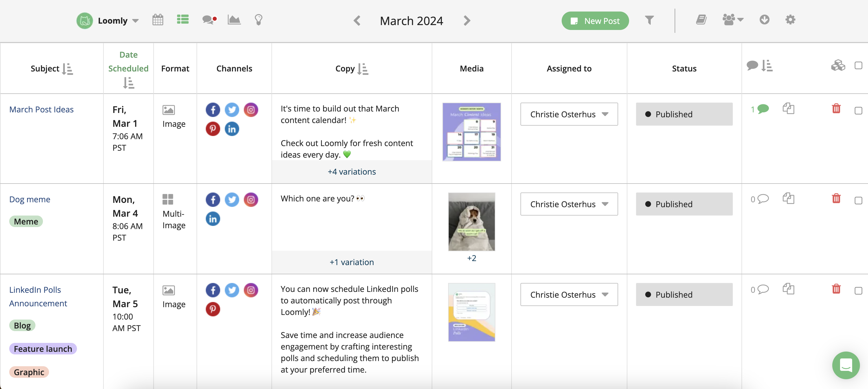Image resolution: width=868 pixels, height=389 pixels.
Task: Open the settings gear icon
Action: coord(790,20)
